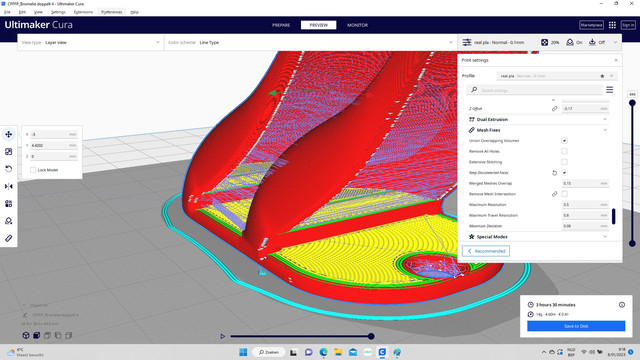Click the link icon beside Z Offset
This screenshot has height=360, width=640.
(554, 109)
